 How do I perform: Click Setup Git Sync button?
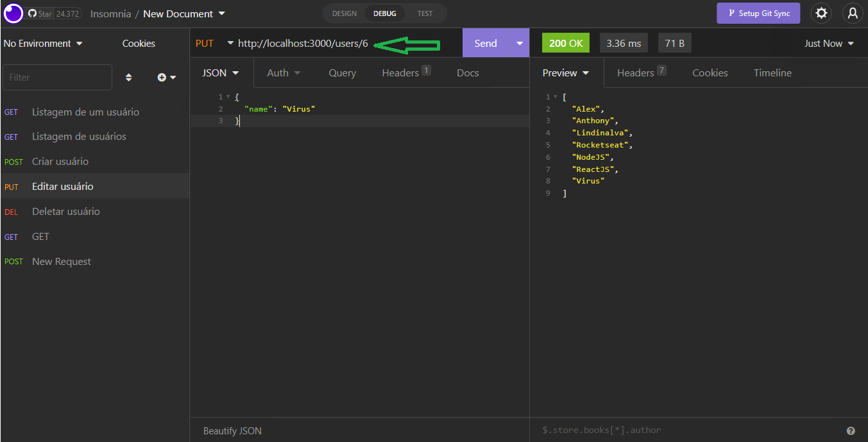click(x=758, y=13)
